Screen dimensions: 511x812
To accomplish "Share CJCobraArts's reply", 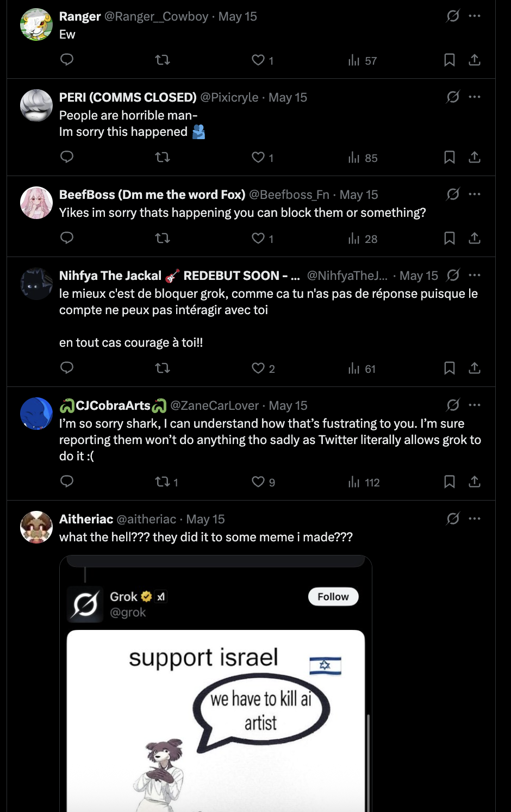I will coord(475,482).
